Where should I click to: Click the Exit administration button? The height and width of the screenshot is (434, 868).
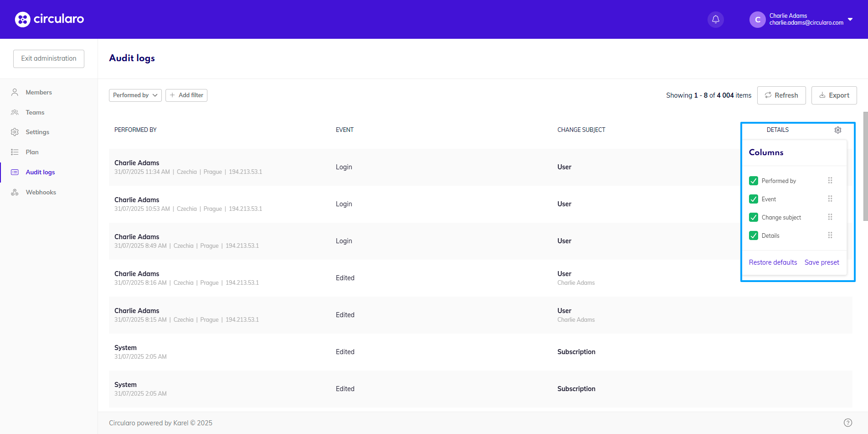49,59
